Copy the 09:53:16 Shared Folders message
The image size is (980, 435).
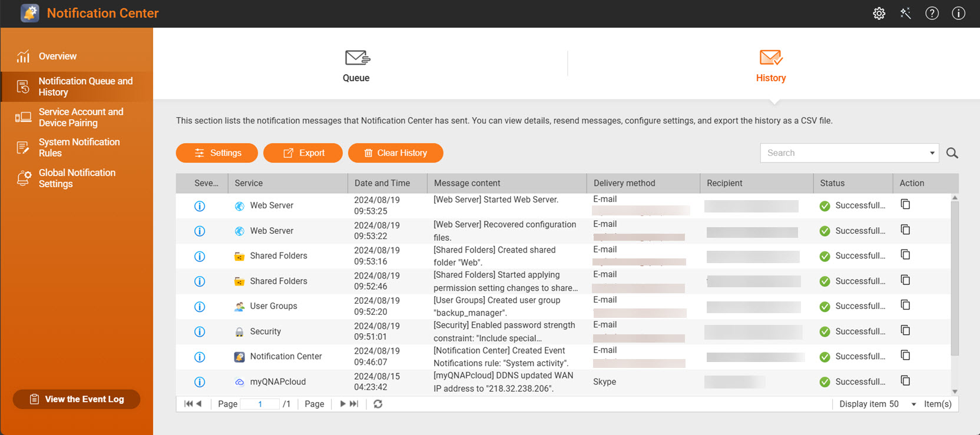pos(905,255)
